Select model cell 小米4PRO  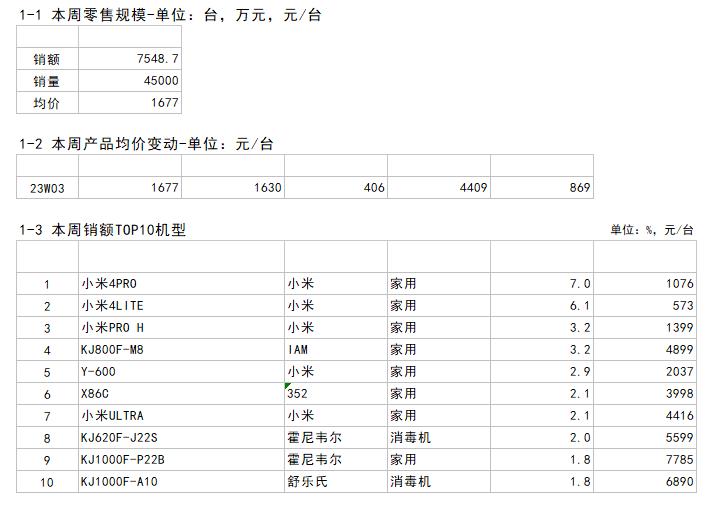tap(181, 284)
